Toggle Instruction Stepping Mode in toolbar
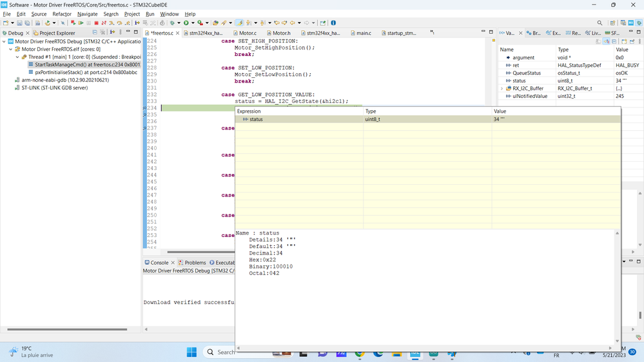644x362 pixels. [137, 23]
